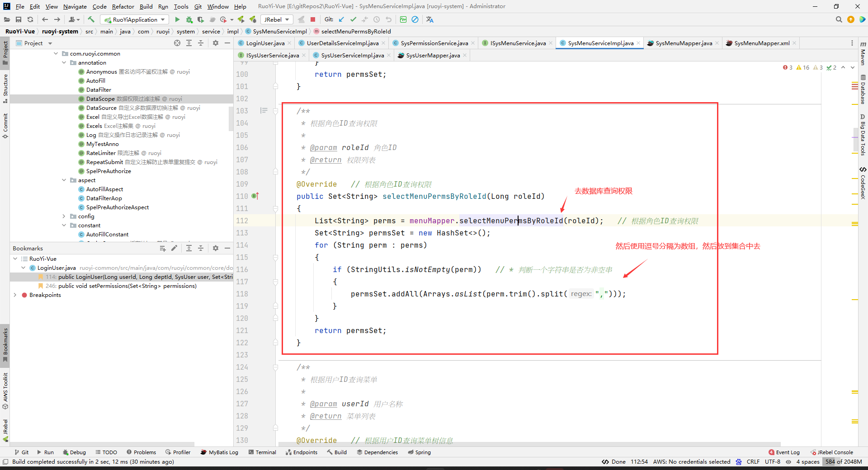Click Expand All in Project panel
868x470 pixels.
pos(189,43)
